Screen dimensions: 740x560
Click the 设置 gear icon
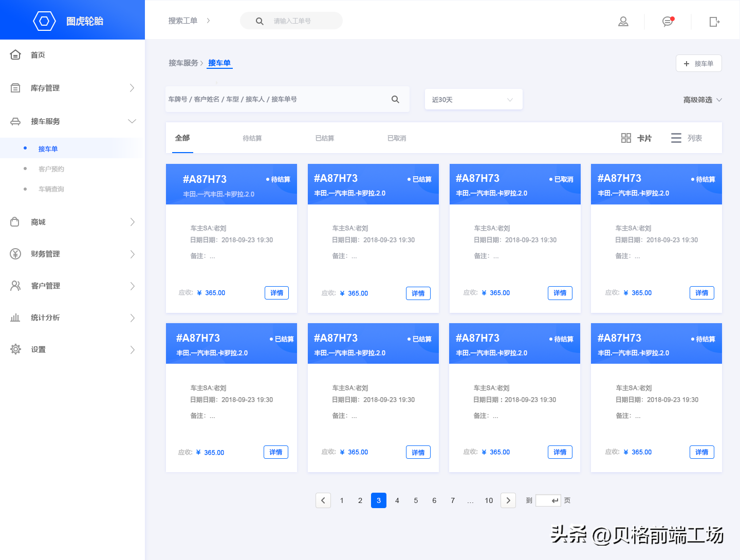[15, 349]
